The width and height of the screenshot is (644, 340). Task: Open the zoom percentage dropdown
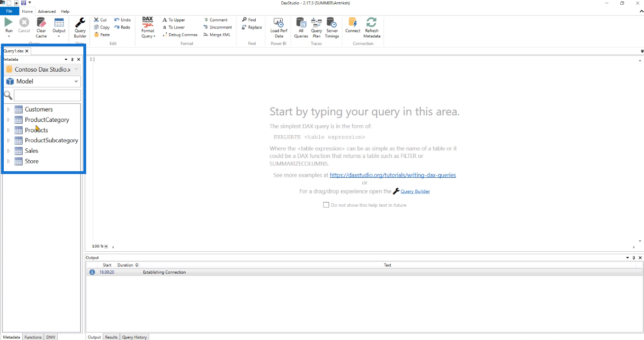106,247
